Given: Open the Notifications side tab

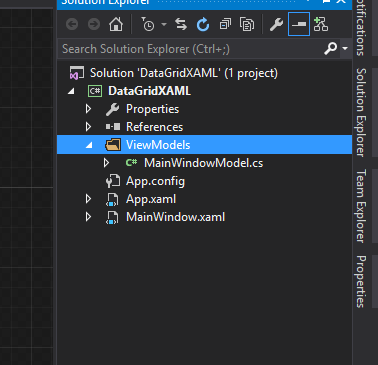Looking at the screenshot, I should tap(361, 28).
